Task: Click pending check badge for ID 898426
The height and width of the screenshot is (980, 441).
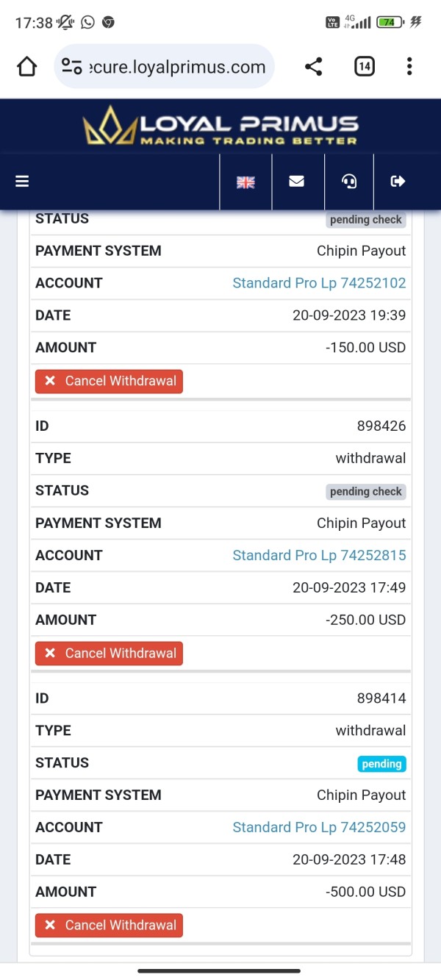Action: click(x=365, y=492)
